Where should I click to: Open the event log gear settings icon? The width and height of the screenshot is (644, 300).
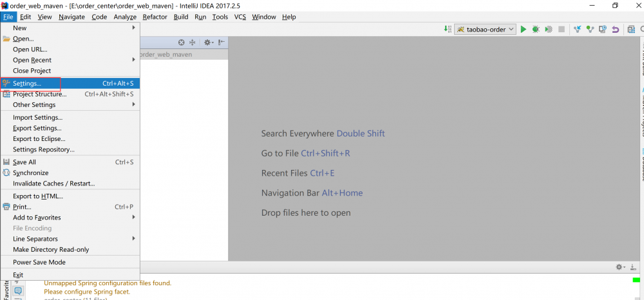620,267
